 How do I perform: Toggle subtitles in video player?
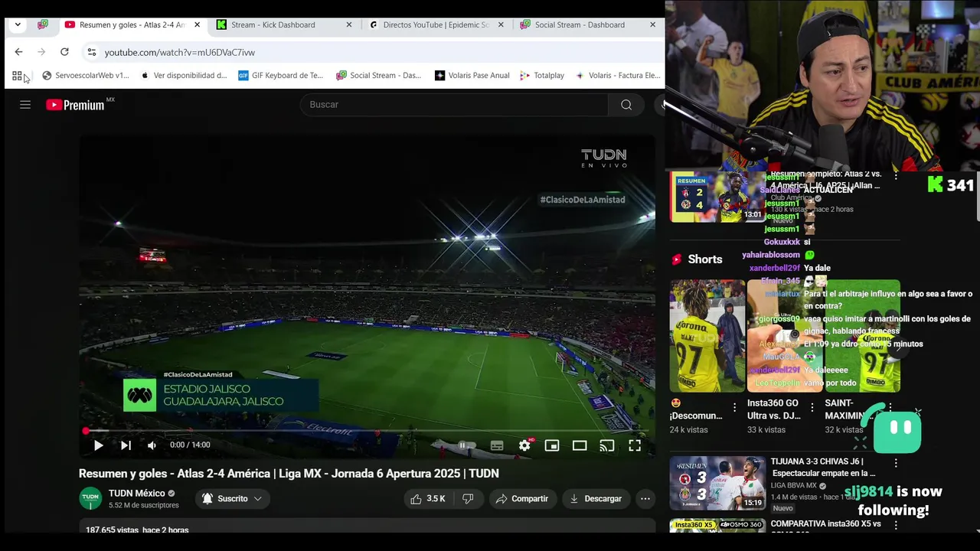point(497,445)
